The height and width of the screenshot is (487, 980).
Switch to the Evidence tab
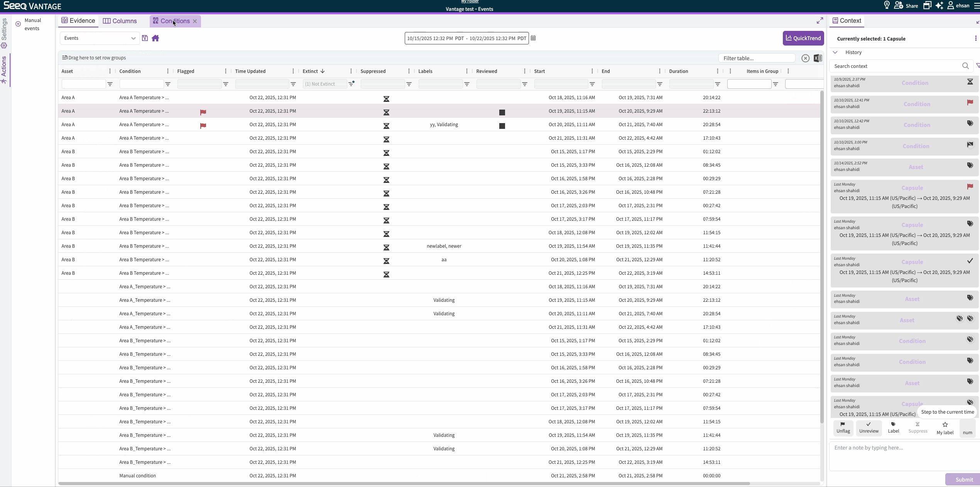[78, 21]
